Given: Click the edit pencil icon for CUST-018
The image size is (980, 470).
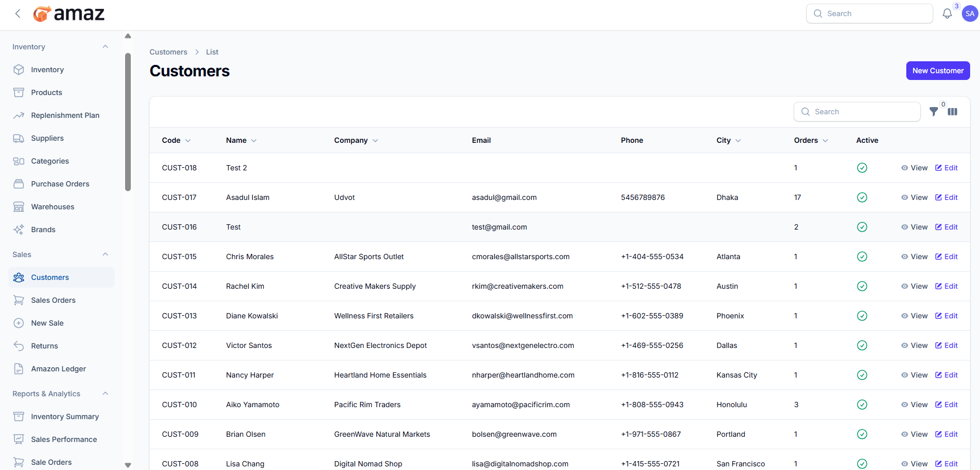Looking at the screenshot, I should (x=938, y=168).
